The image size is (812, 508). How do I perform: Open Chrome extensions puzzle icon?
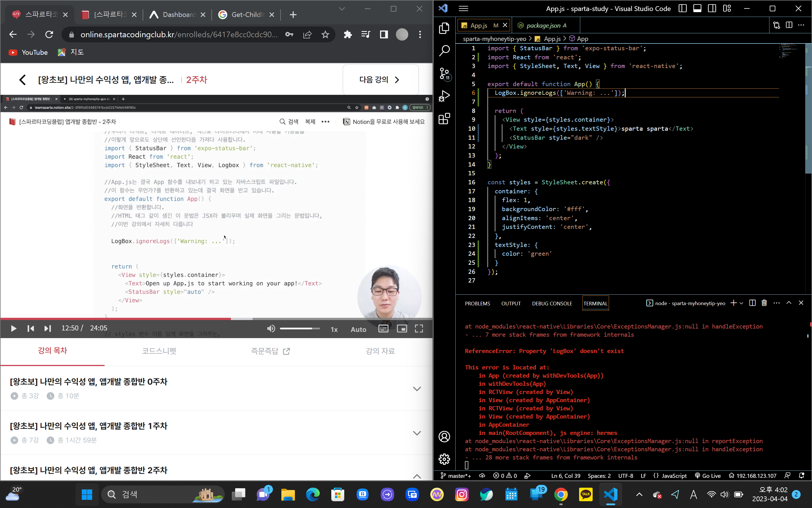point(348,35)
